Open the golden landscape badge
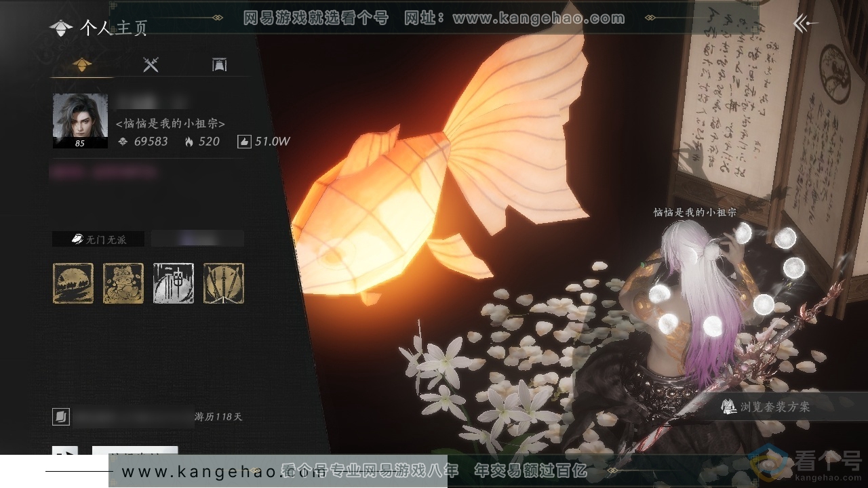 point(73,283)
